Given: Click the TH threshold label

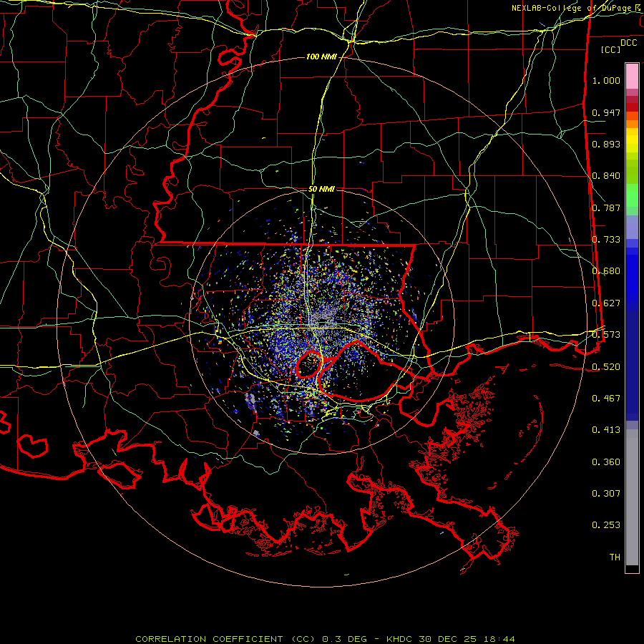Looking at the screenshot, I should tap(615, 557).
